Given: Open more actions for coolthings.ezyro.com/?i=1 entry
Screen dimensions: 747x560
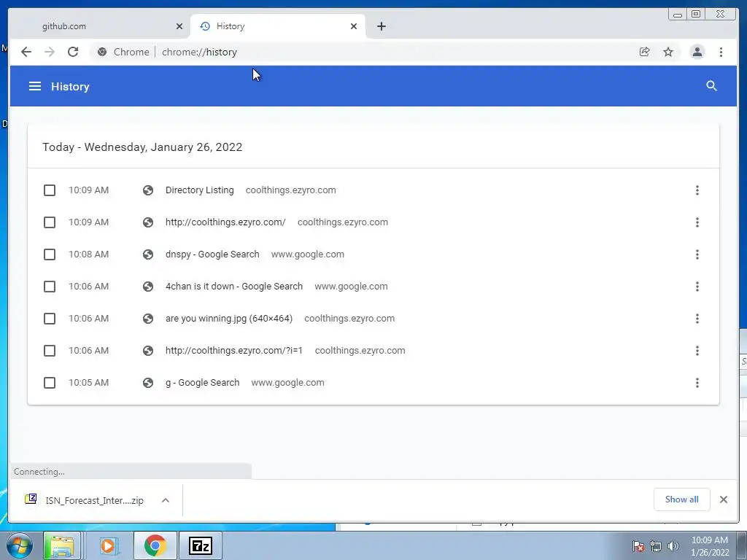Looking at the screenshot, I should [697, 351].
